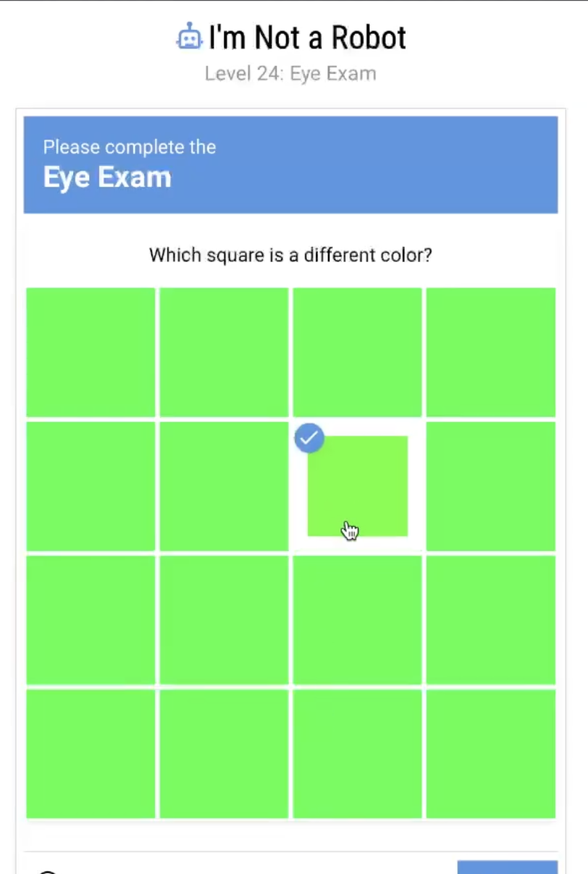
Task: Tap the second row, fourth column square
Action: tap(490, 486)
